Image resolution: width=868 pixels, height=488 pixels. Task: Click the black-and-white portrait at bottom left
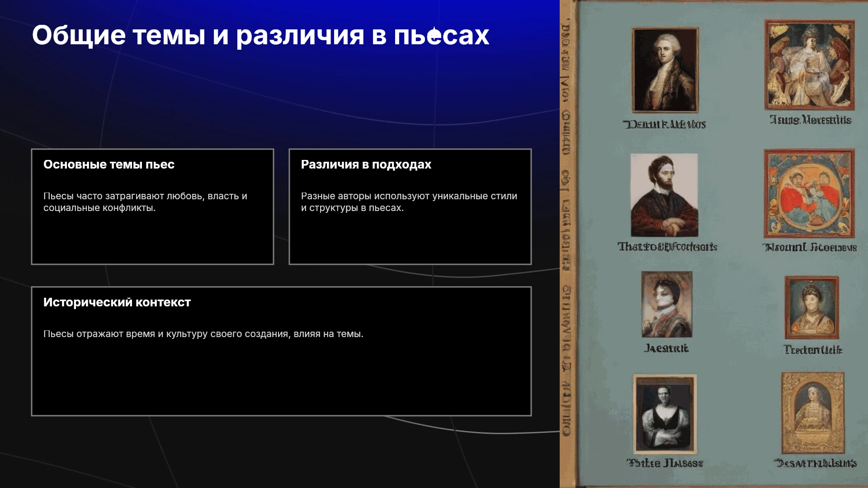tap(665, 414)
